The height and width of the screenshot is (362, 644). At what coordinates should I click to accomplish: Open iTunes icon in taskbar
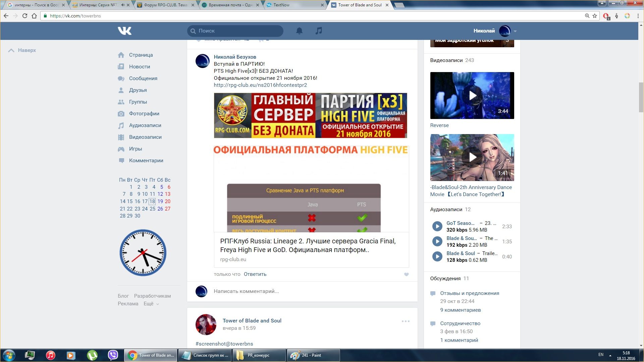point(50,355)
